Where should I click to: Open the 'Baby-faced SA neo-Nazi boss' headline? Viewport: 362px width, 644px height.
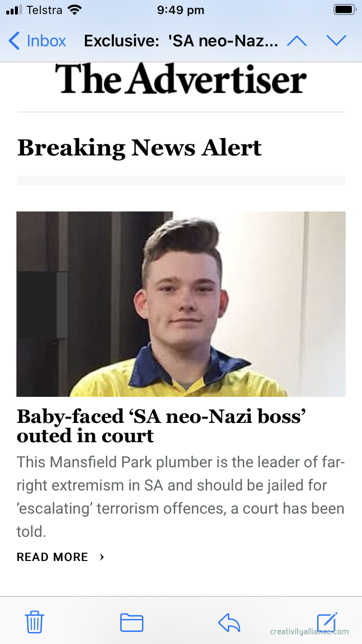[x=162, y=425]
